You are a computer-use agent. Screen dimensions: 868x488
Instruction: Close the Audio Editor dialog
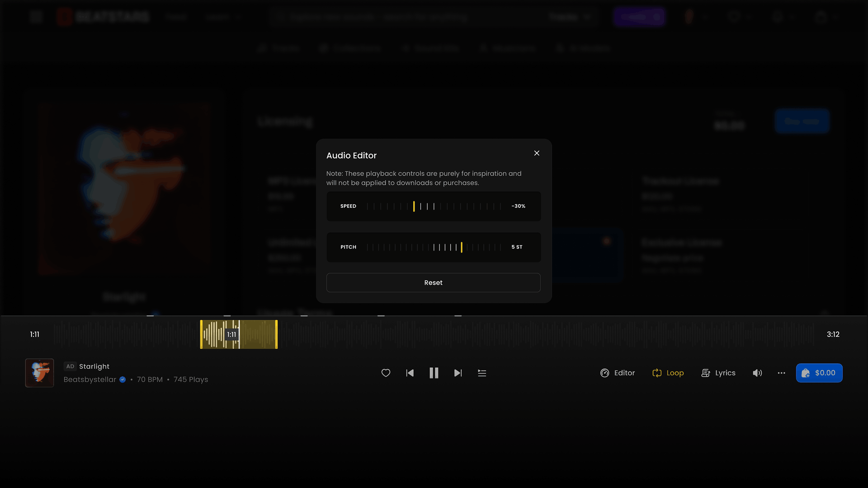[x=537, y=153]
